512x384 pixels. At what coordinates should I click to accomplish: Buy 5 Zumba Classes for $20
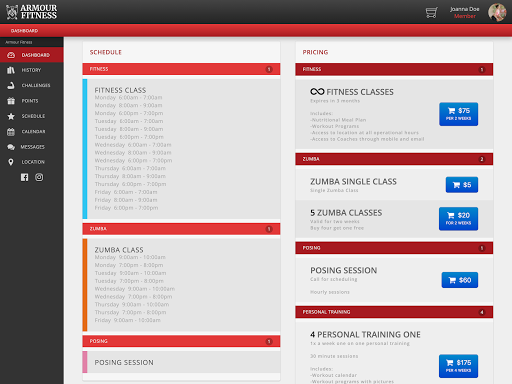click(458, 219)
